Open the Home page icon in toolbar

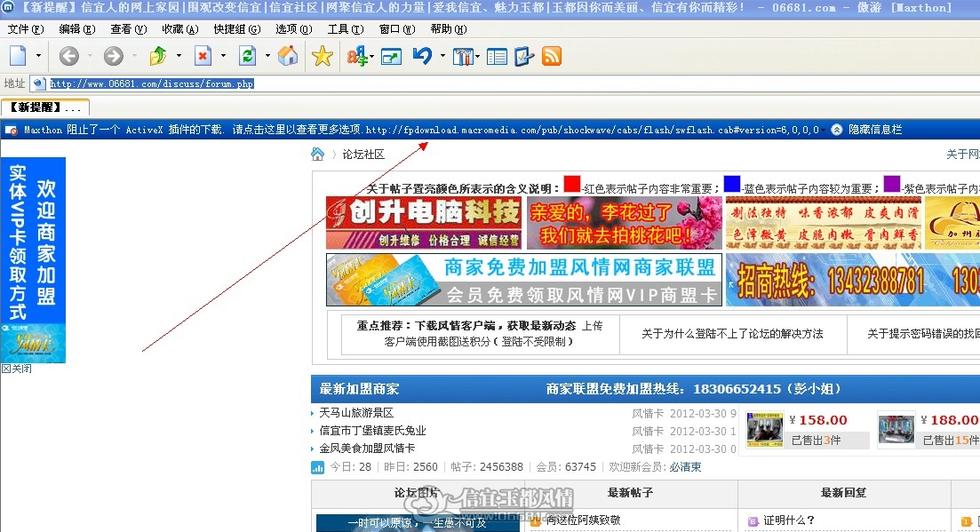288,56
